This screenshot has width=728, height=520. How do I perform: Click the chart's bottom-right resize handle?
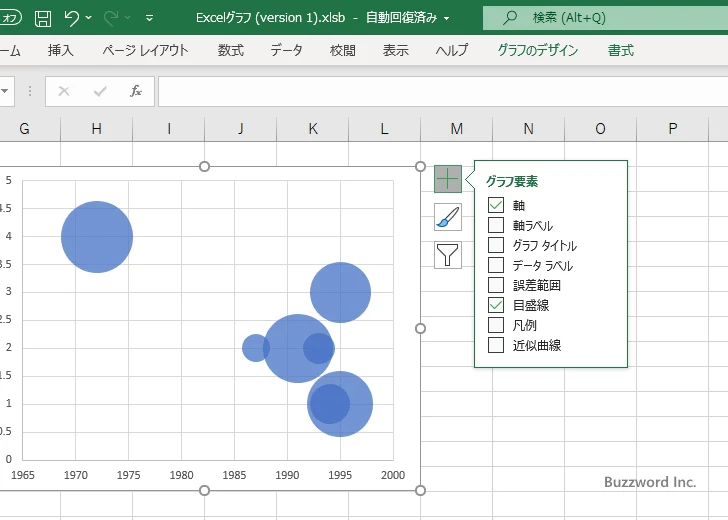click(420, 490)
